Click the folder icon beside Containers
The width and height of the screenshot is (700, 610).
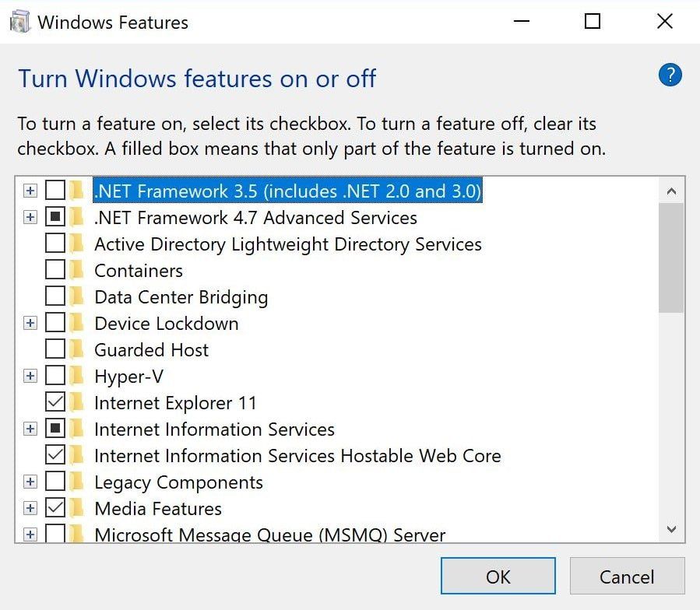pos(76,271)
